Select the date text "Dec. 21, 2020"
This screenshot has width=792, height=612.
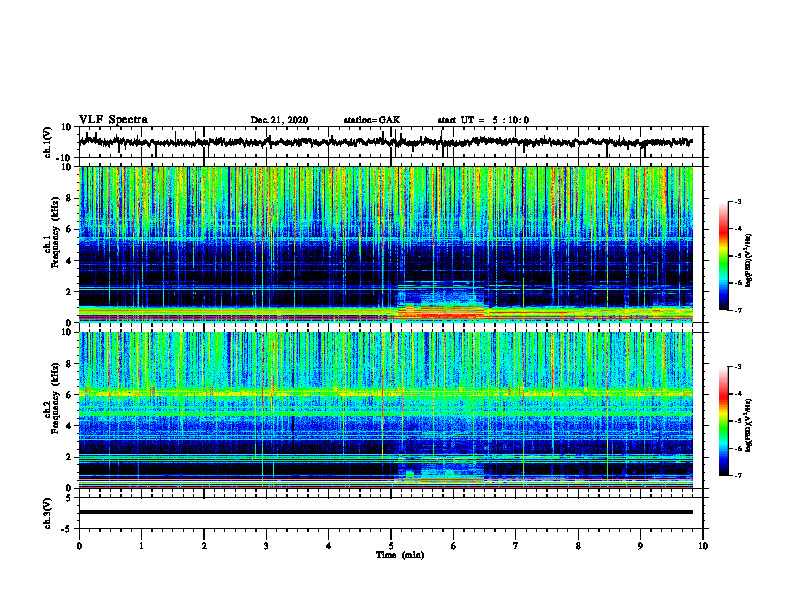coord(279,120)
